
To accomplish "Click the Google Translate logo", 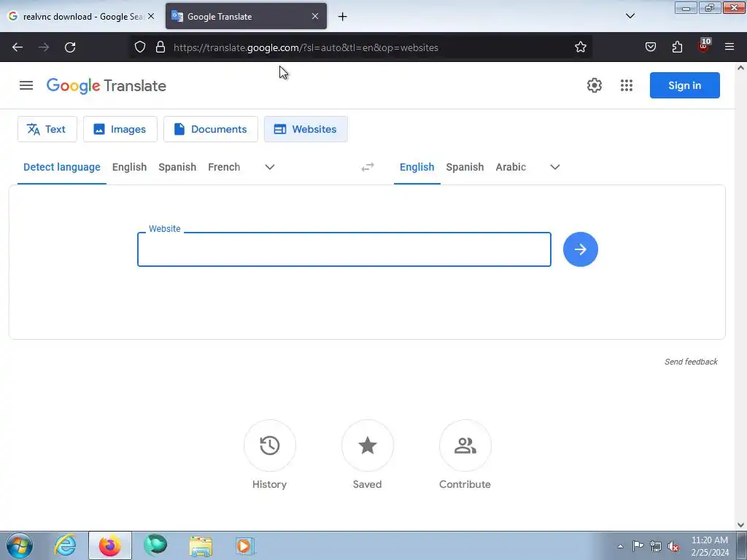I will [107, 86].
